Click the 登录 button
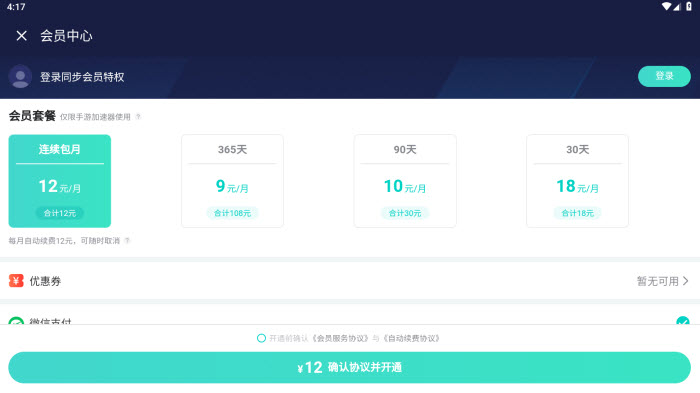Screen dimensions: 700x393 coord(664,76)
